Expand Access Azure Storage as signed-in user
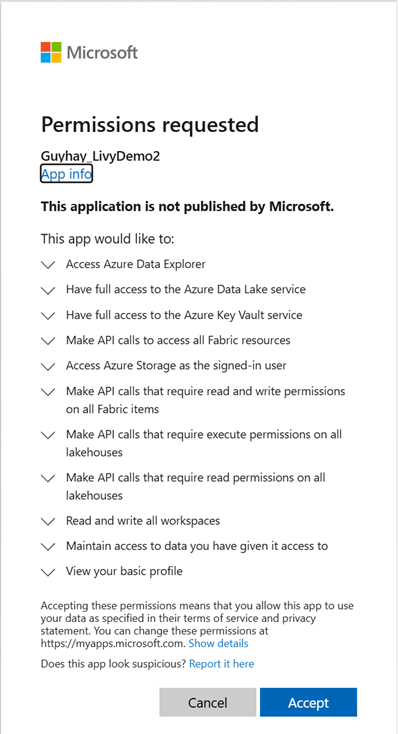The image size is (399, 734). (x=48, y=367)
